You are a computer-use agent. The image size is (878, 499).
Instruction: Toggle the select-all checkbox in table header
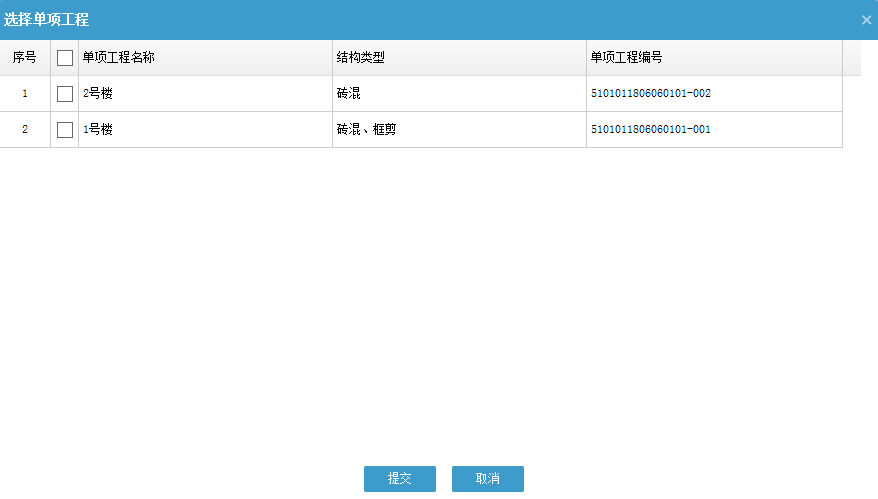65,58
